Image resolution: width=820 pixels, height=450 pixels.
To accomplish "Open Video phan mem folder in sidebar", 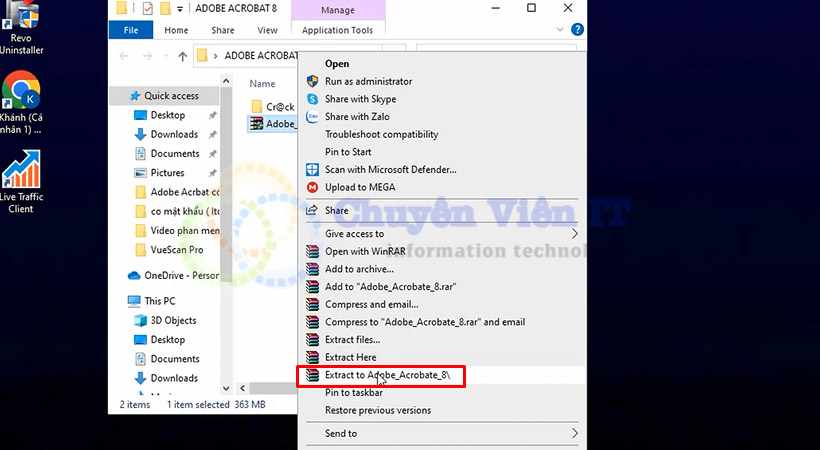I will [178, 230].
